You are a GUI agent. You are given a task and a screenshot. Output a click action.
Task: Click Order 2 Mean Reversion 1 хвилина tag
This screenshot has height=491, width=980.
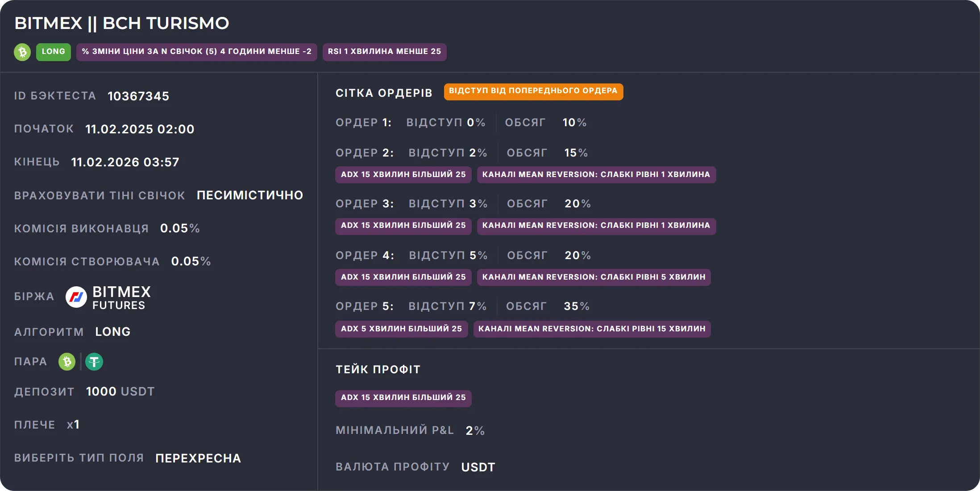(596, 174)
